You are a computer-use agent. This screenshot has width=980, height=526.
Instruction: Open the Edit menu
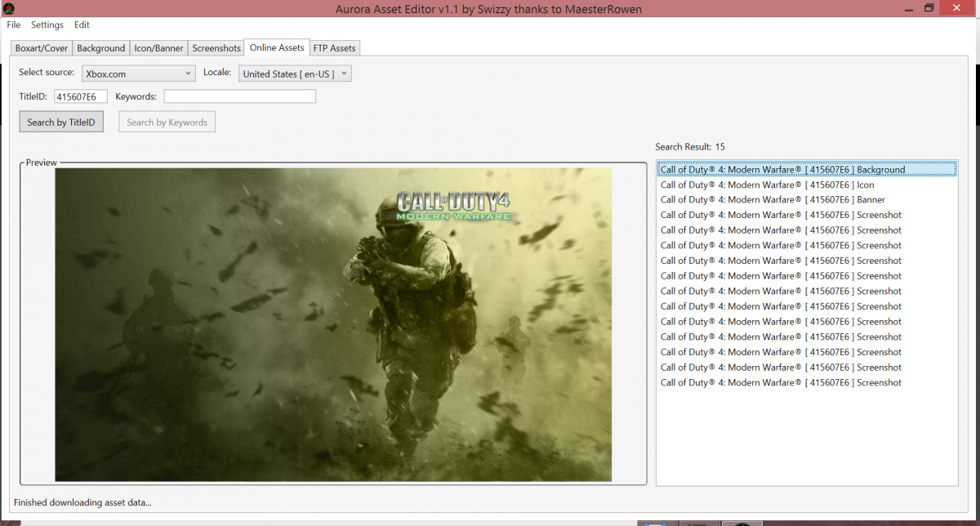pyautogui.click(x=82, y=25)
